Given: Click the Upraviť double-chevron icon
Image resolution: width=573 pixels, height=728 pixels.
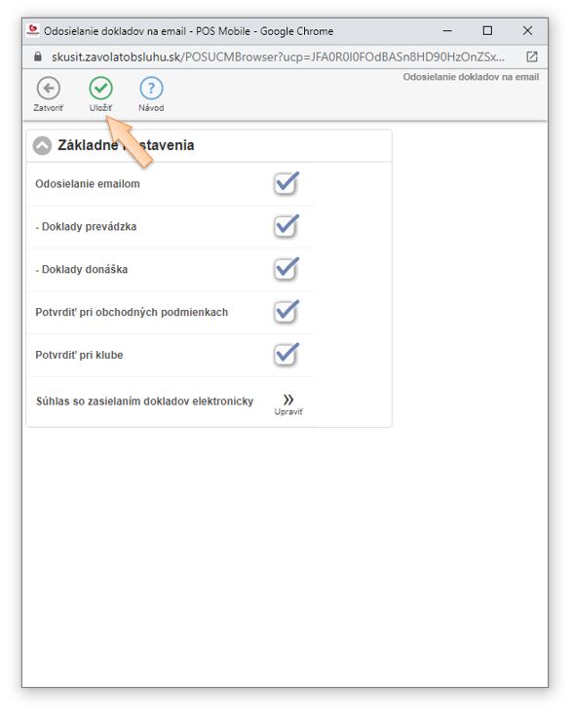Looking at the screenshot, I should point(288,400).
